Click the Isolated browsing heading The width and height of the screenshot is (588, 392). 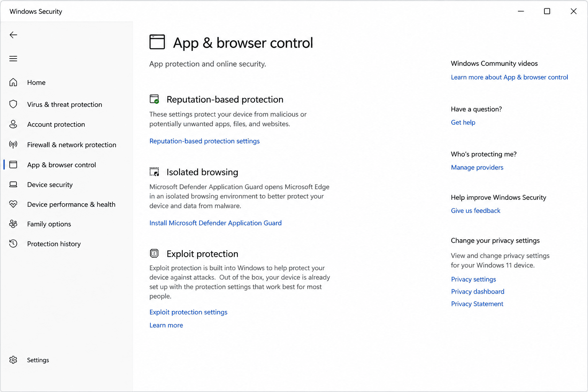tap(202, 172)
